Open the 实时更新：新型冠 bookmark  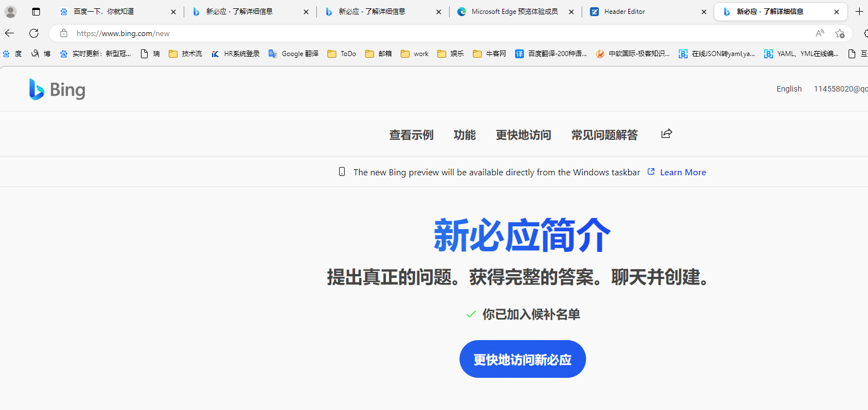pos(95,54)
